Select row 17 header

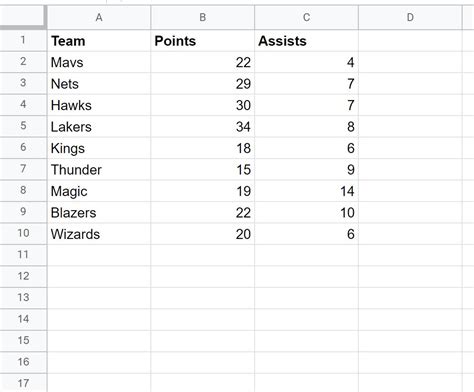click(23, 383)
